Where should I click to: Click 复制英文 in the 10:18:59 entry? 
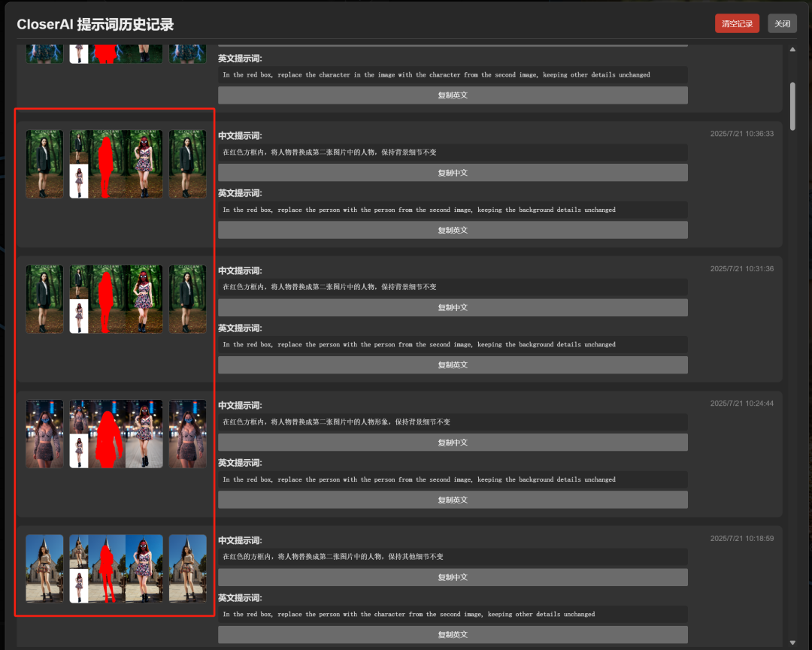453,635
